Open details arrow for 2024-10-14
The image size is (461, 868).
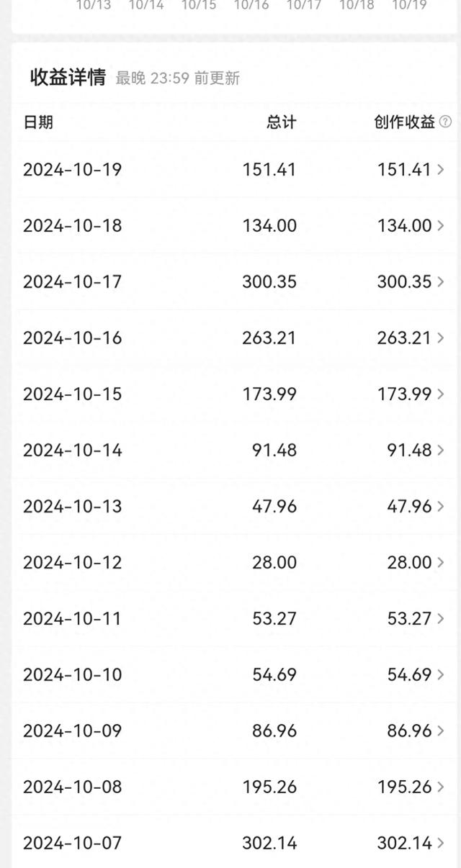tap(441, 451)
